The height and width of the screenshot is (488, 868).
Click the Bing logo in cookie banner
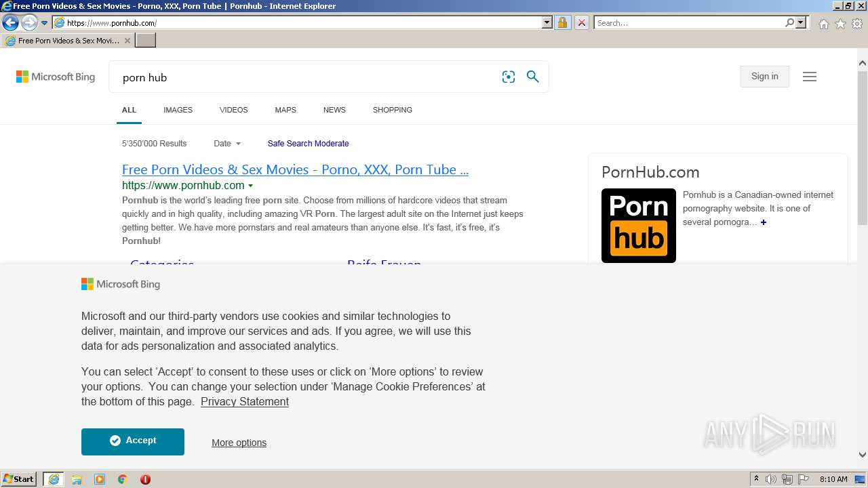tap(121, 284)
